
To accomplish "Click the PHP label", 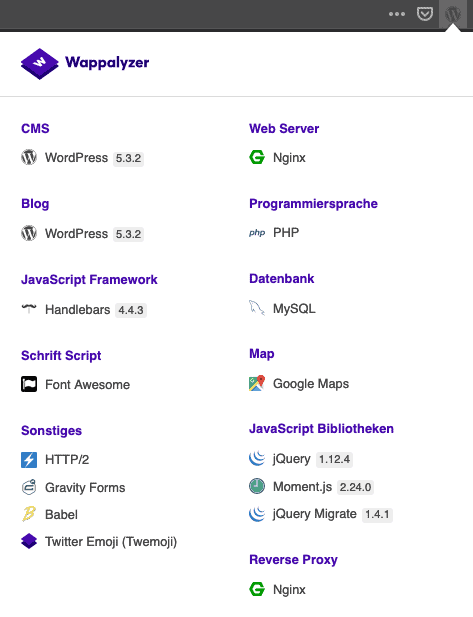I will point(286,233).
